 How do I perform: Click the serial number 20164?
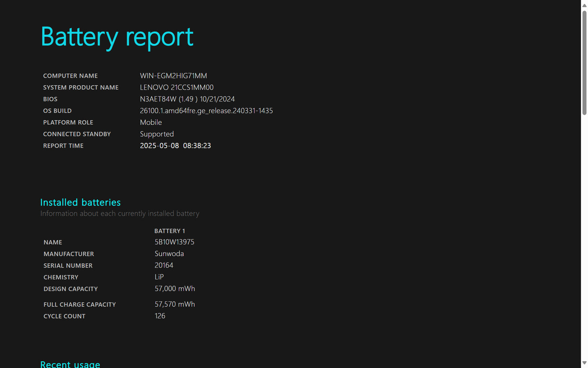pos(164,265)
